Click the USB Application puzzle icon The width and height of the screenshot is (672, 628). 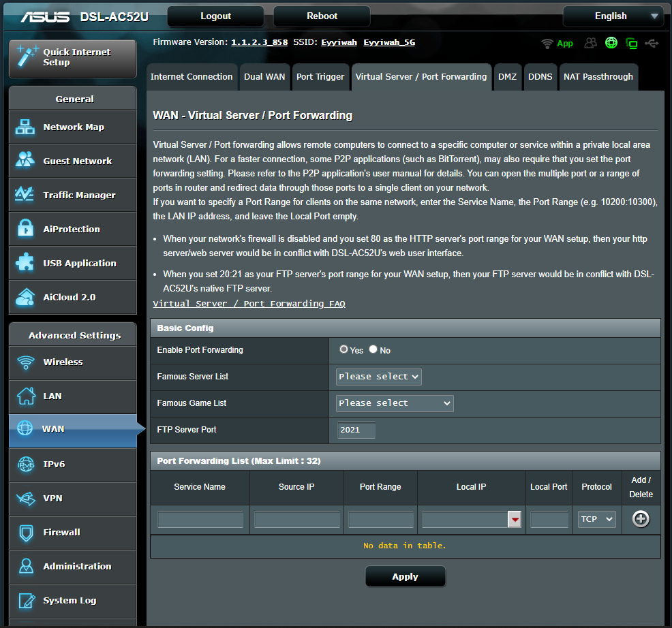(25, 263)
